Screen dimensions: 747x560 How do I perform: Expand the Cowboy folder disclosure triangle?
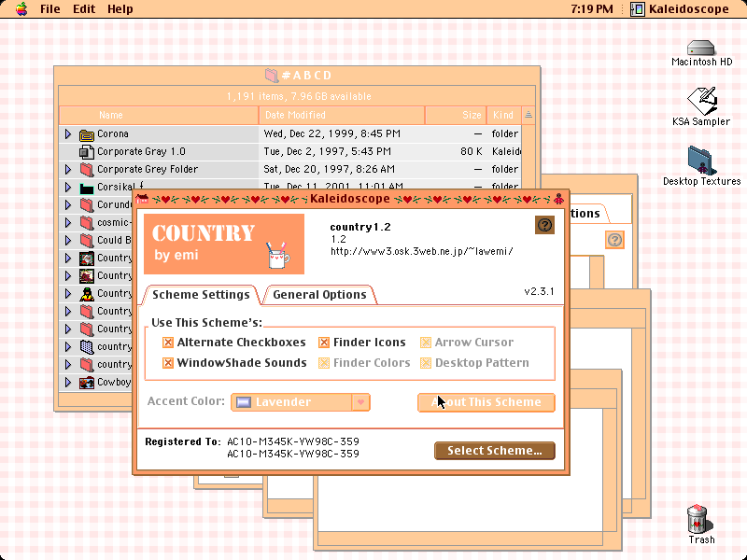68,383
